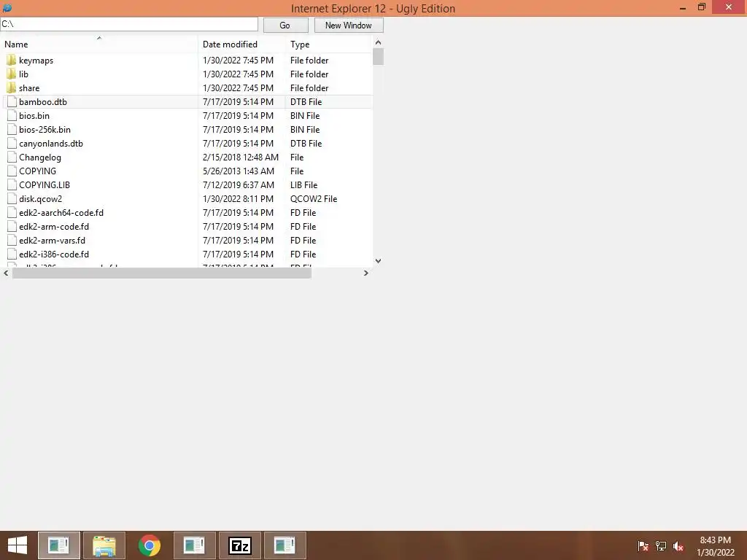
Task: Click the LIB File type cell
Action: [304, 184]
